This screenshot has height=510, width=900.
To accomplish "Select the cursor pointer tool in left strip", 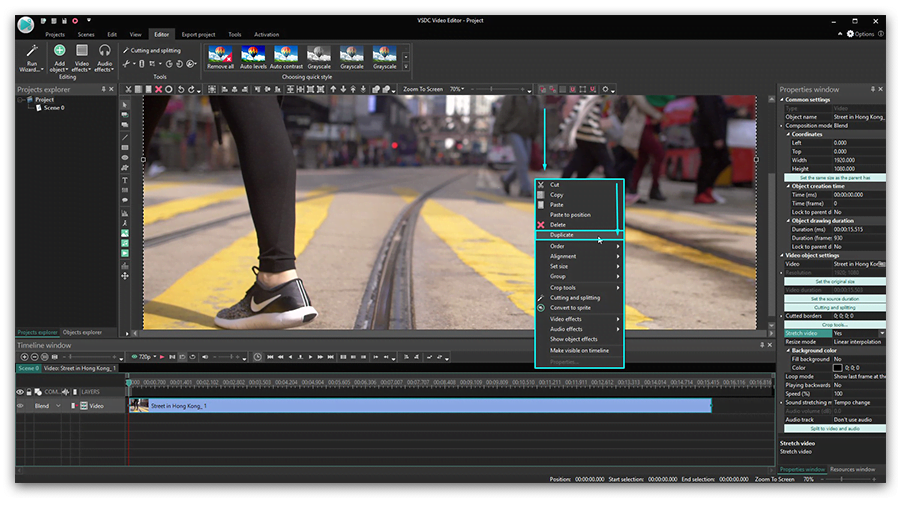I will click(x=125, y=105).
